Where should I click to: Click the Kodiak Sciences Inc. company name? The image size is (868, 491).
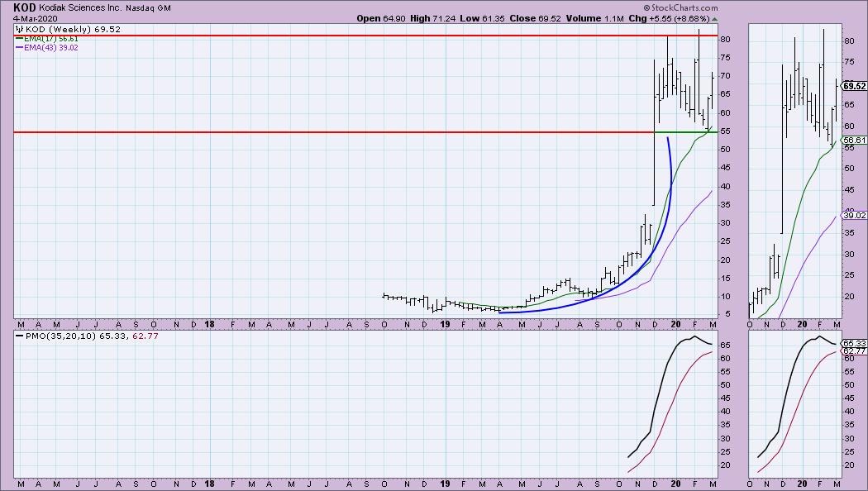pyautogui.click(x=81, y=8)
